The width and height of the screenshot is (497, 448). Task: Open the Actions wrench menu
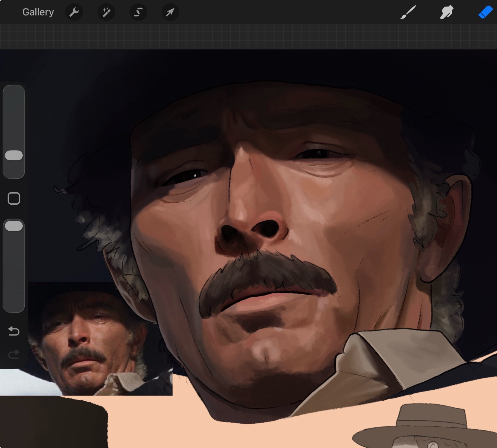point(74,12)
